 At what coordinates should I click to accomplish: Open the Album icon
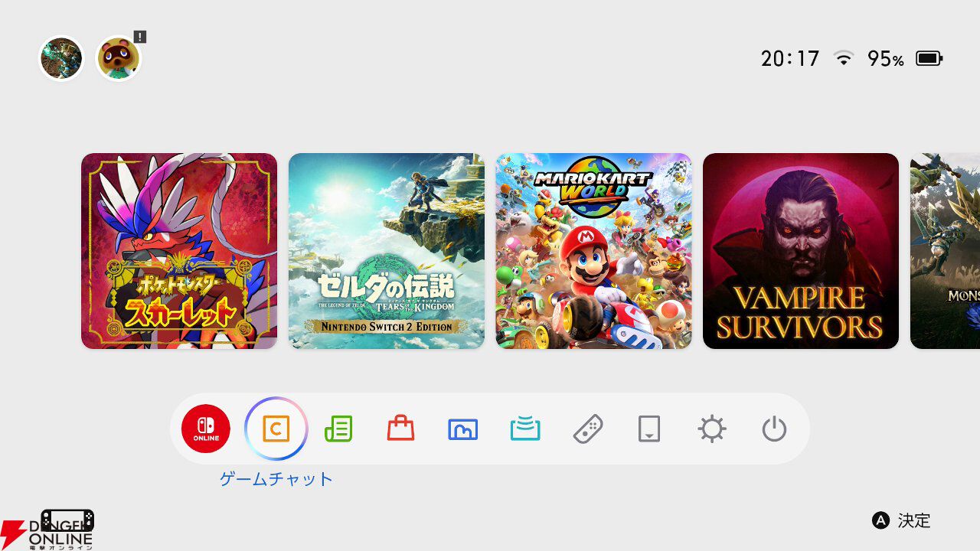tap(463, 429)
